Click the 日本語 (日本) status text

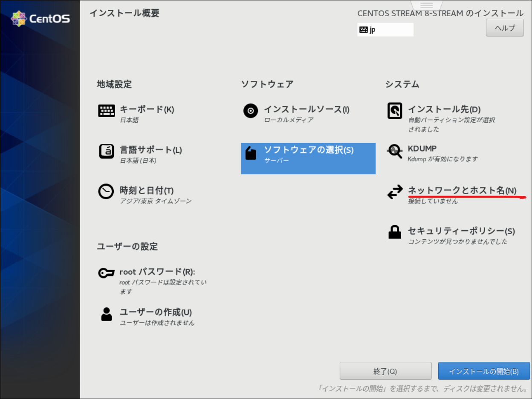point(138,161)
